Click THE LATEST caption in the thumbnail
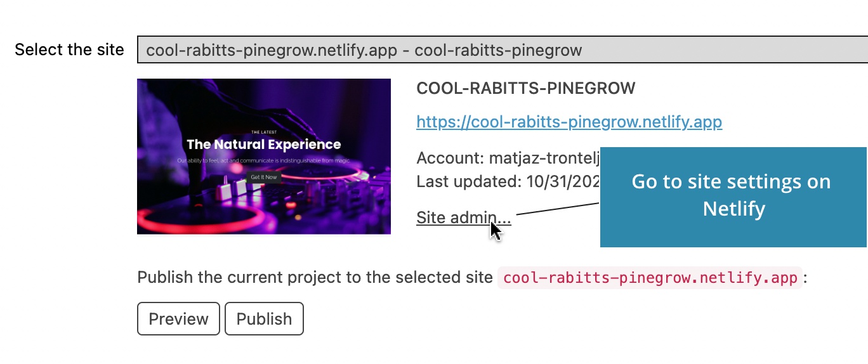Image resolution: width=868 pixels, height=364 pixels. pyautogui.click(x=263, y=132)
